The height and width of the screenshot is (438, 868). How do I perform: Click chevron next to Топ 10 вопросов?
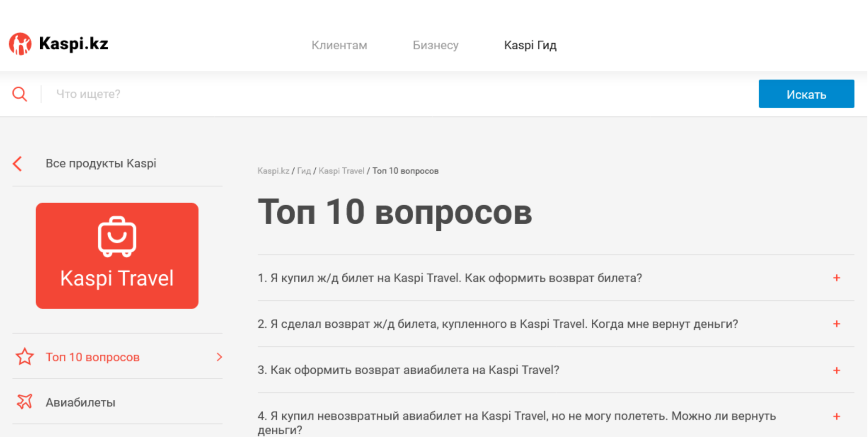click(x=219, y=357)
